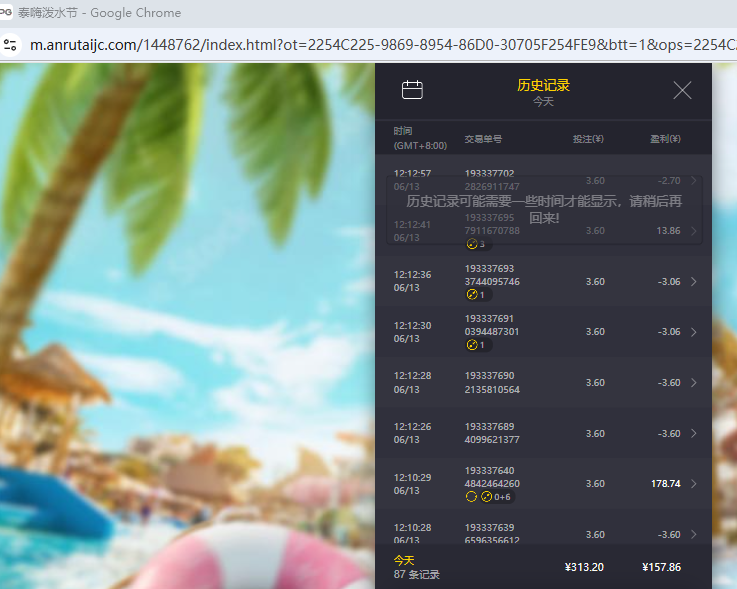Click the page favicon in Chrome title bar
Image resolution: width=737 pixels, height=589 pixels.
coord(6,13)
